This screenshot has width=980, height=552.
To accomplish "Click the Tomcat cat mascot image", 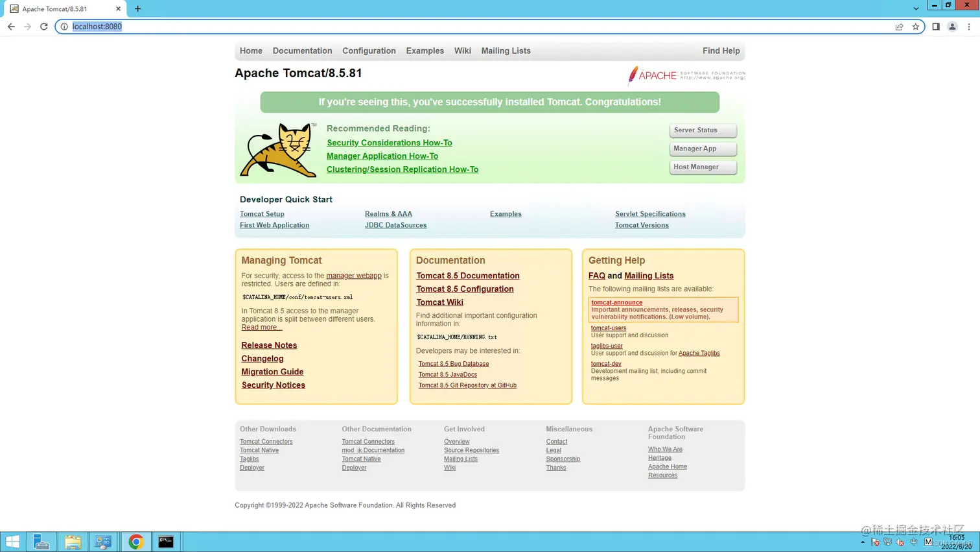I will 279,150.
